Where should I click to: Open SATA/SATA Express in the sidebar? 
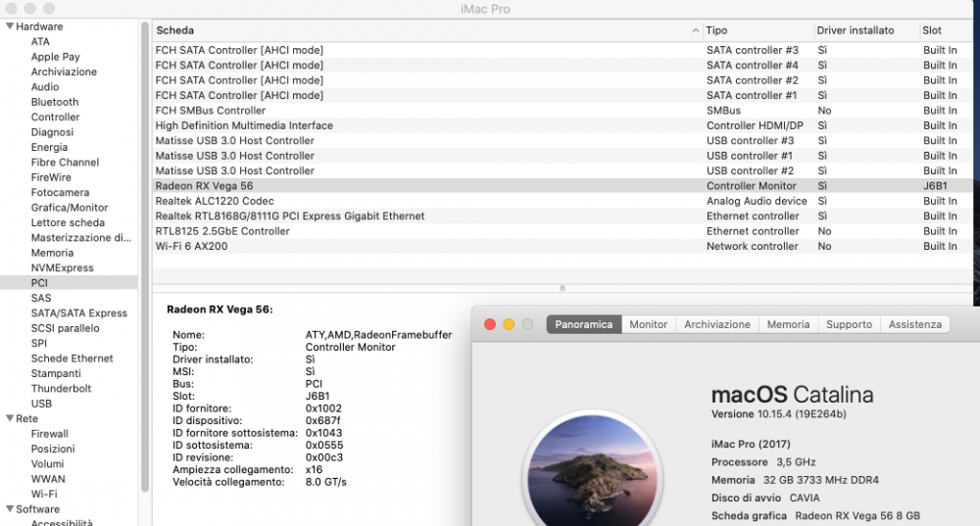[79, 313]
